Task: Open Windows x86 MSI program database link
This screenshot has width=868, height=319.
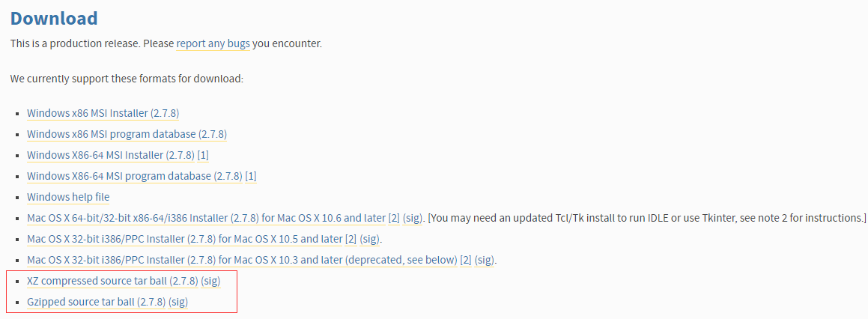Action: (127, 134)
